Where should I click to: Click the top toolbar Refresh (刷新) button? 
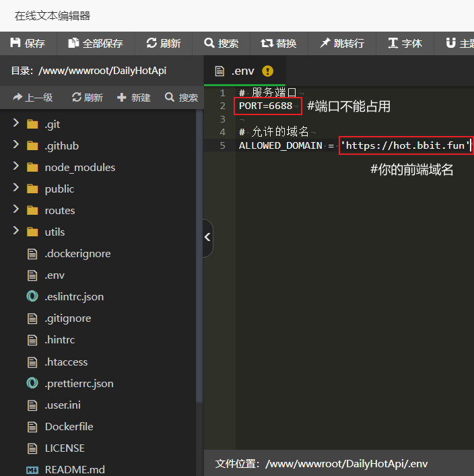164,43
